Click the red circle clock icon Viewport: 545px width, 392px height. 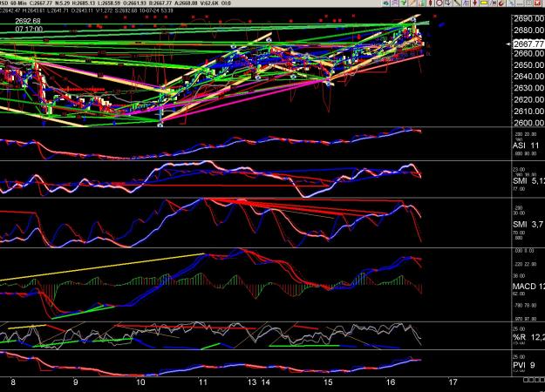coord(439,3)
